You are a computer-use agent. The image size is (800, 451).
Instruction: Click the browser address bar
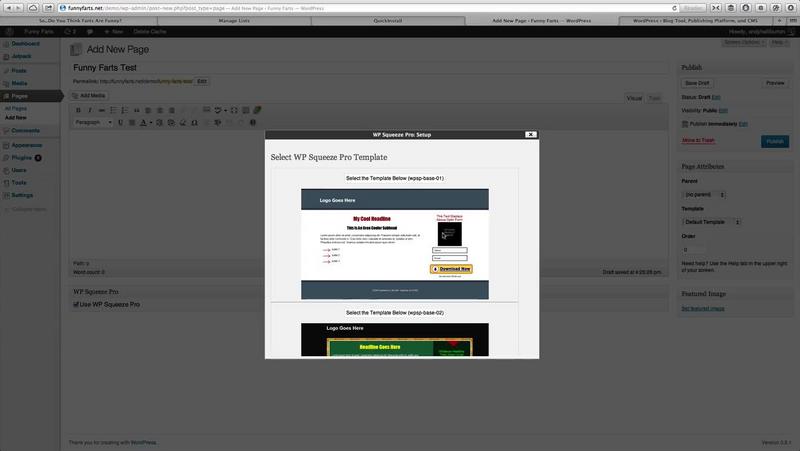coord(367,8)
